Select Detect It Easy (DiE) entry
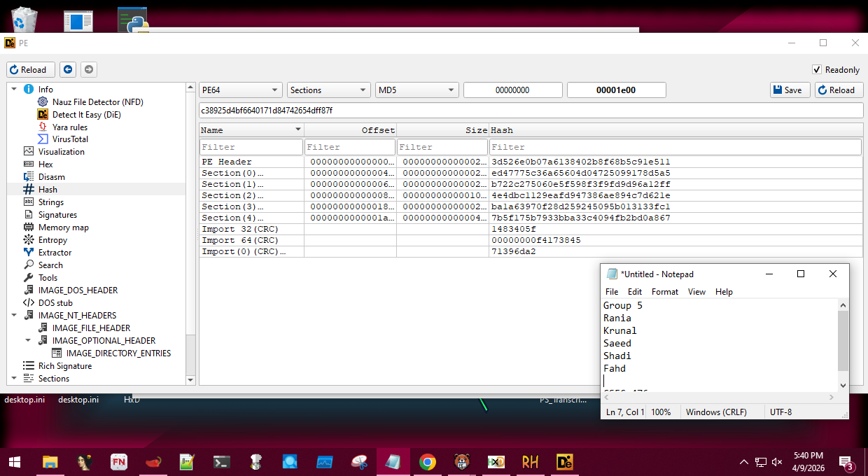 click(x=86, y=114)
